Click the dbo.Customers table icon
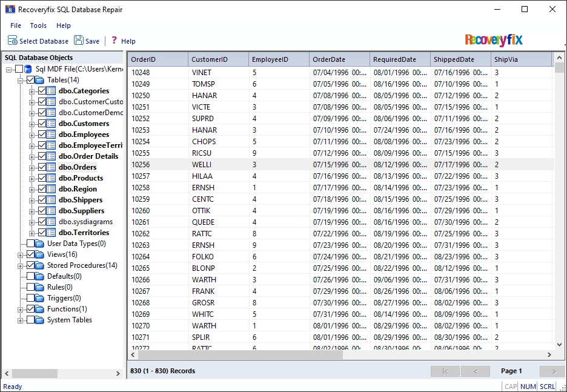567x392 pixels. (51, 124)
